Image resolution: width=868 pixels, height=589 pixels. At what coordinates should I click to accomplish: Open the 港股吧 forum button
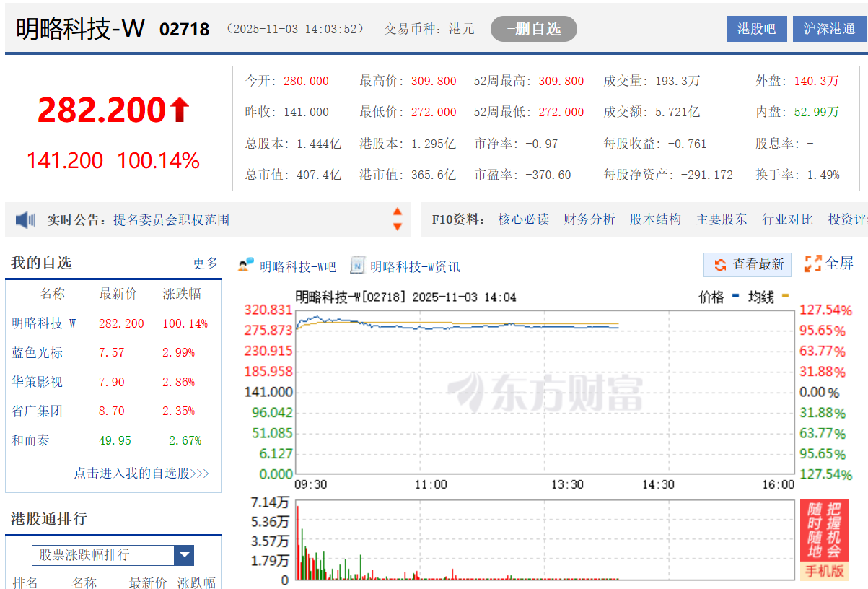click(x=756, y=29)
